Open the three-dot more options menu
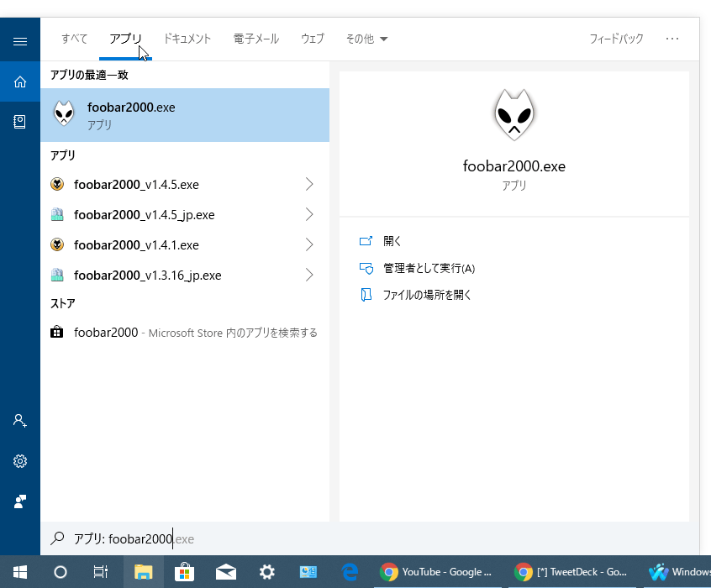The width and height of the screenshot is (711, 588). click(672, 39)
